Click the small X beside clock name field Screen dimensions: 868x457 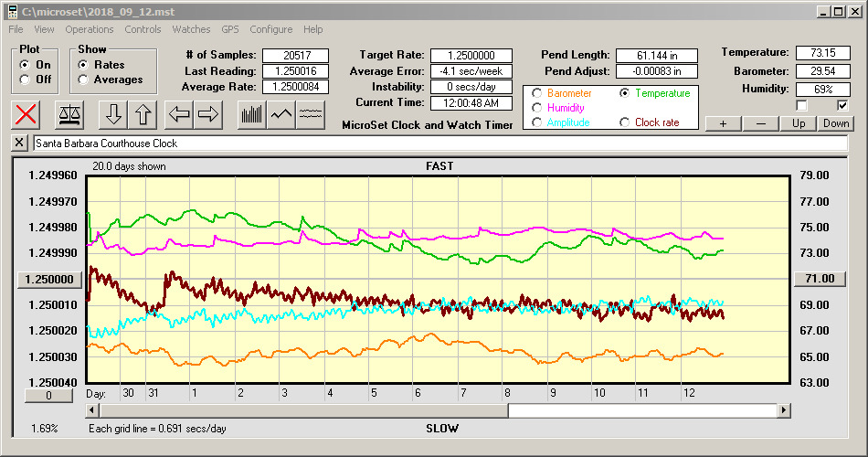click(x=19, y=143)
